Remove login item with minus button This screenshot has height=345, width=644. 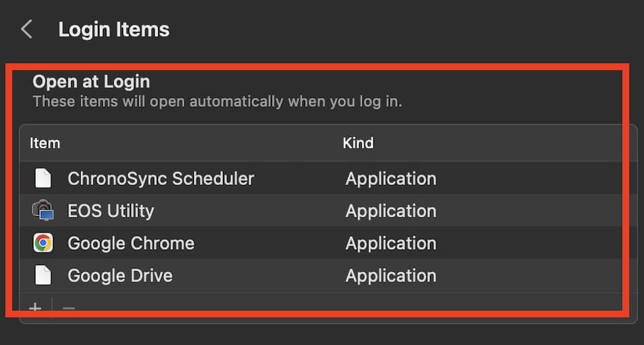click(x=68, y=308)
